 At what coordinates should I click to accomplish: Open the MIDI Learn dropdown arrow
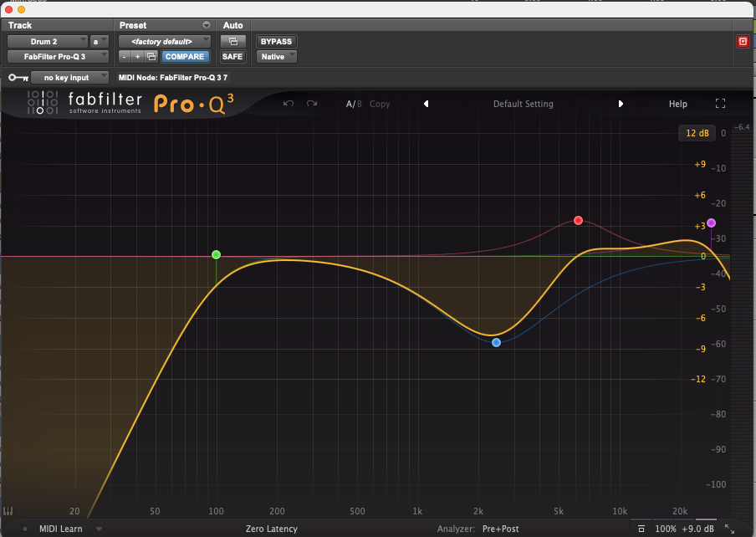pyautogui.click(x=99, y=529)
